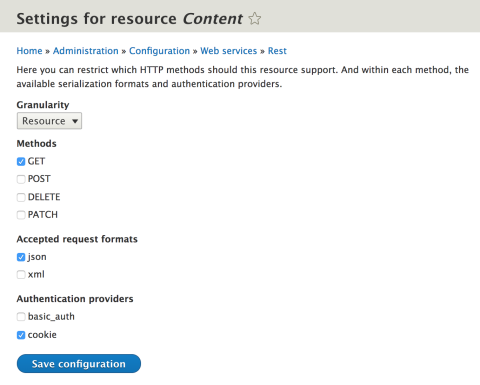Uncheck the GET method checkbox
480x385 pixels.
(x=21, y=162)
